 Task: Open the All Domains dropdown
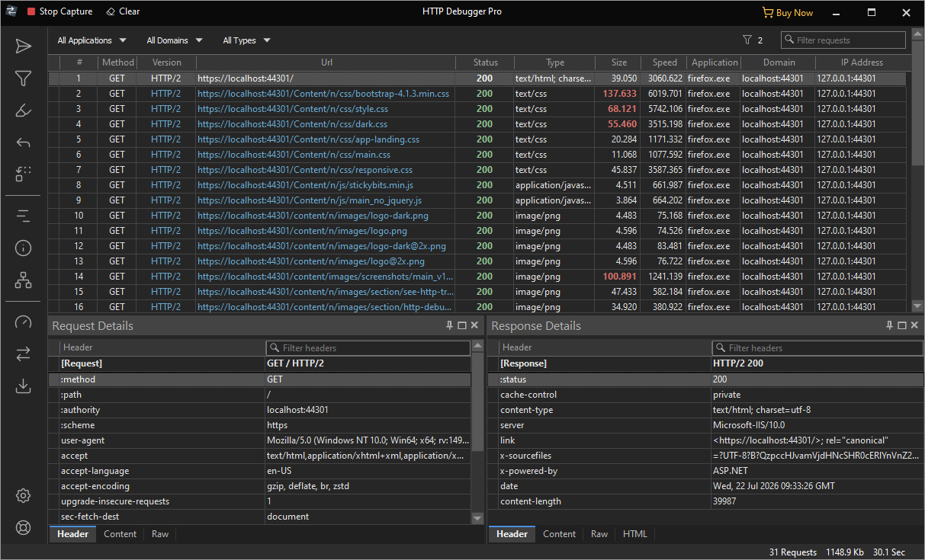[x=175, y=40]
